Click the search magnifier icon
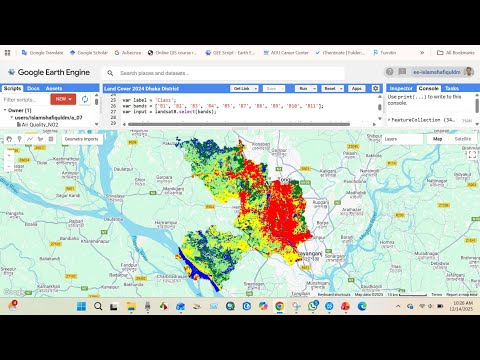The height and width of the screenshot is (360, 480). pos(110,73)
